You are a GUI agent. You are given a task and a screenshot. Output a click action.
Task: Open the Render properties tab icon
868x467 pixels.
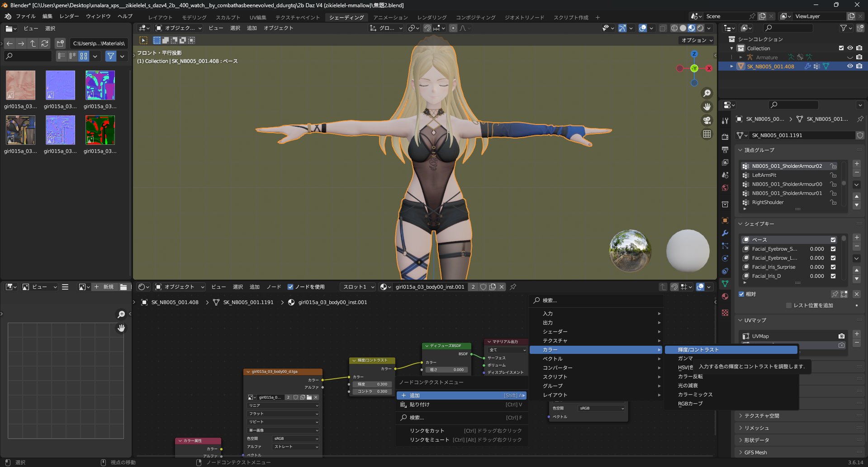725,137
